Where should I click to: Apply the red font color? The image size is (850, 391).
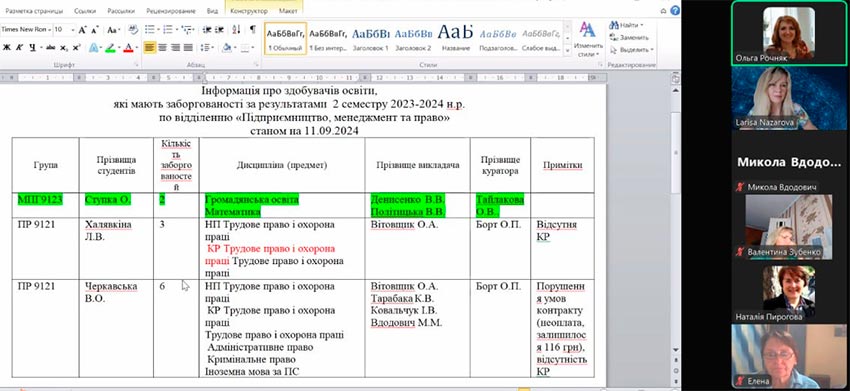click(x=128, y=48)
